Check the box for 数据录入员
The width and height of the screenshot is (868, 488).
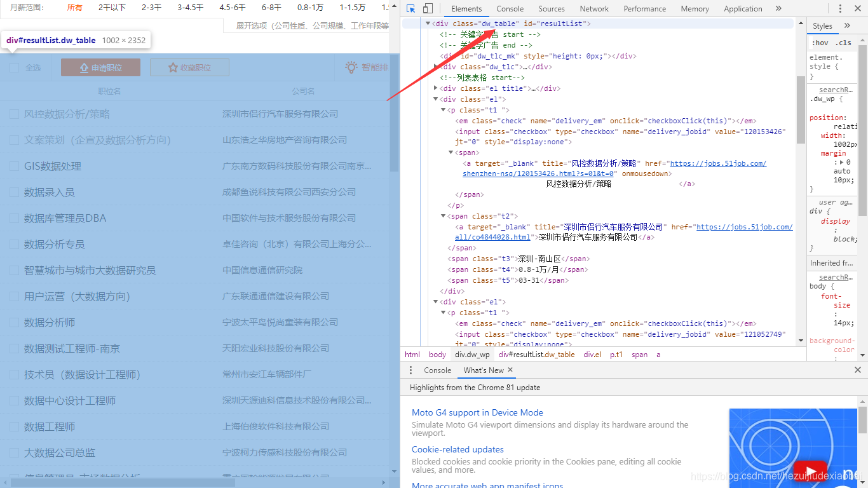coord(14,192)
